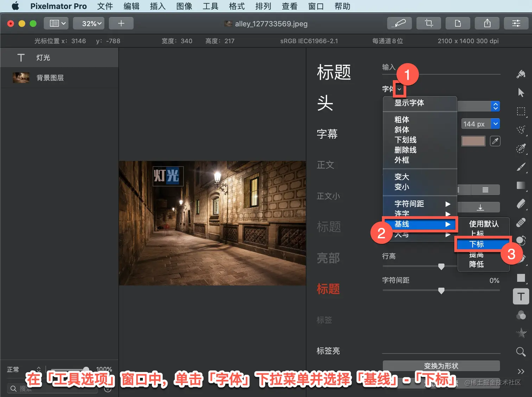Click the layer 搜索 field
The width and height of the screenshot is (532, 397).
click(53, 389)
